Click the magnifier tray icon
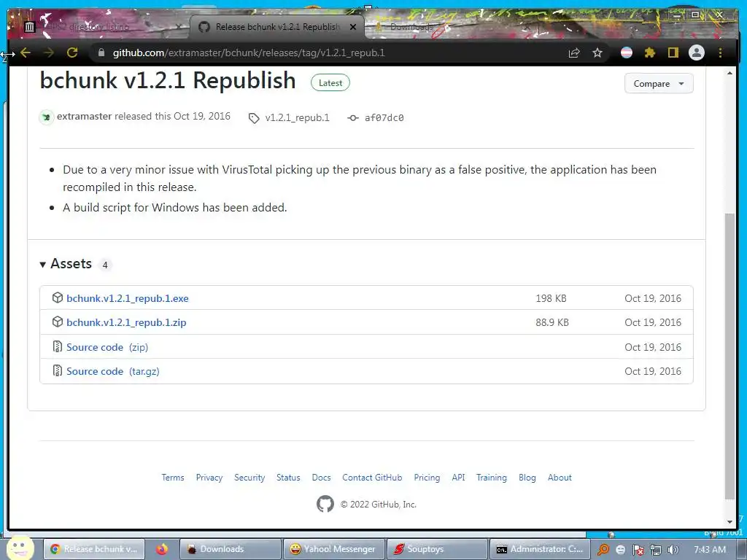 (603, 550)
